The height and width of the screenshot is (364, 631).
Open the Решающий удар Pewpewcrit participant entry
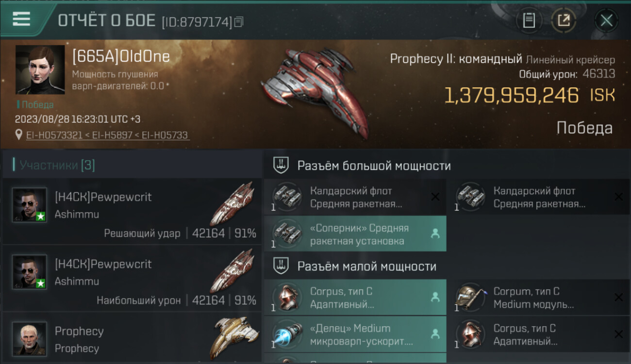132,212
